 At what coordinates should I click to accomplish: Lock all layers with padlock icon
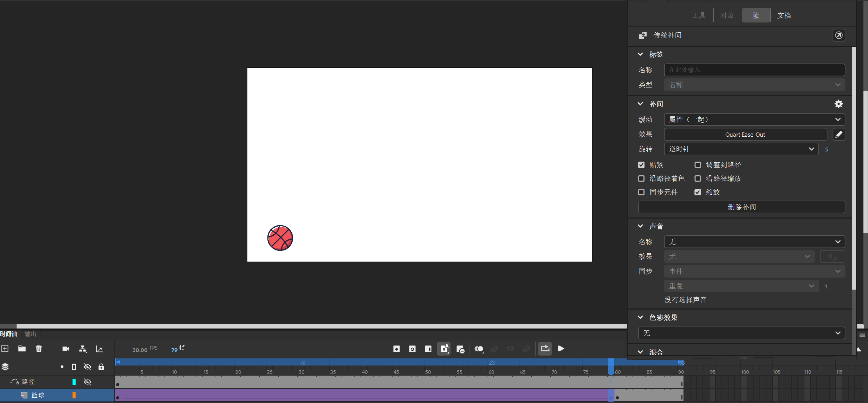(x=101, y=367)
